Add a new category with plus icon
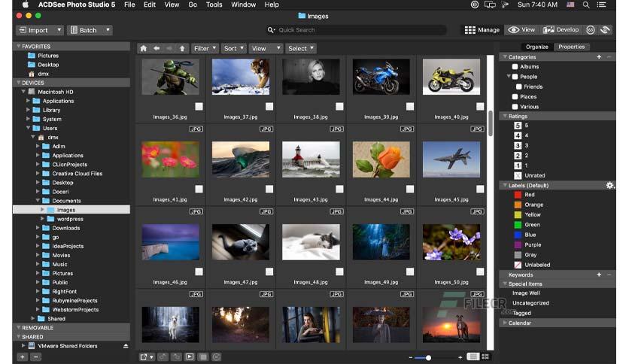 tap(599, 57)
